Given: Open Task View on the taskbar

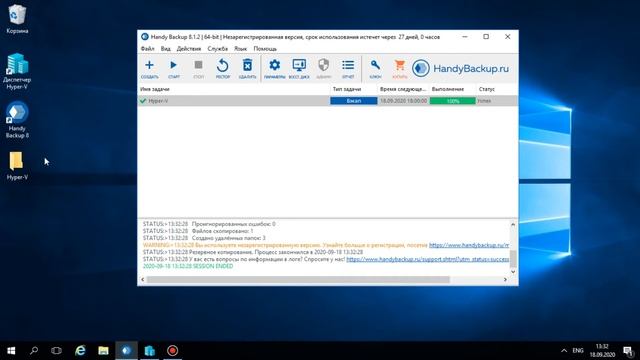Looking at the screenshot, I should 56,351.
